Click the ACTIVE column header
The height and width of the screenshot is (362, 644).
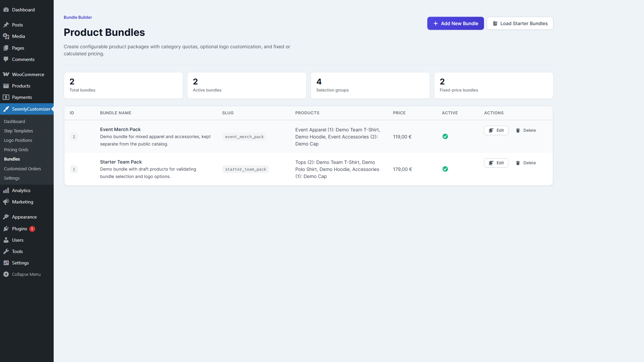450,113
